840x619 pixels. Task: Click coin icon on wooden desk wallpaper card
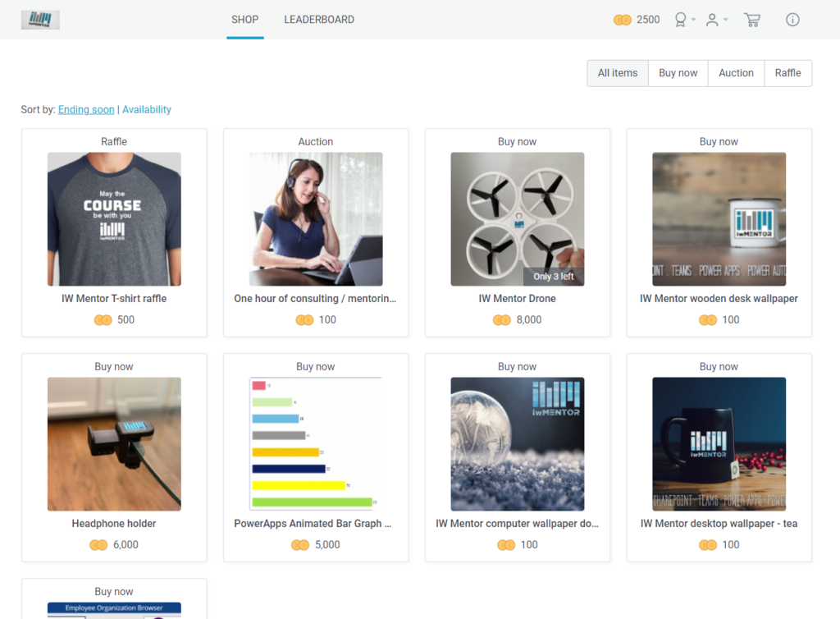(x=708, y=320)
